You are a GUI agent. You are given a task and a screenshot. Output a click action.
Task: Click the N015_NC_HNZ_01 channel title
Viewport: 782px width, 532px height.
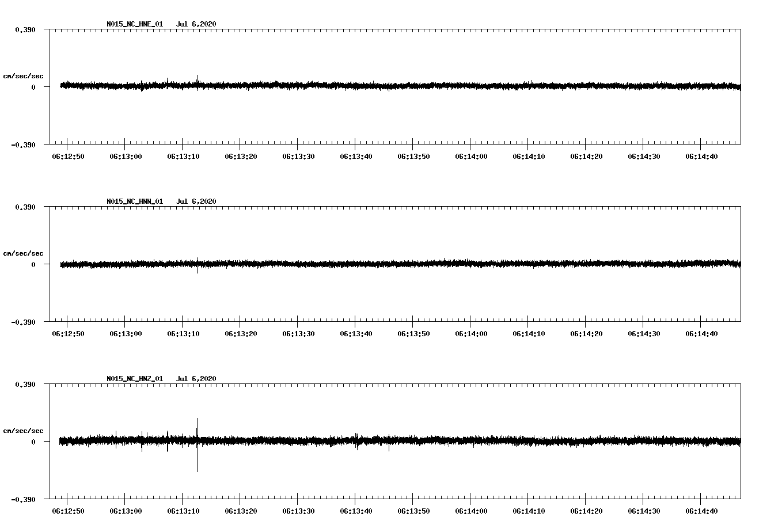click(x=135, y=379)
